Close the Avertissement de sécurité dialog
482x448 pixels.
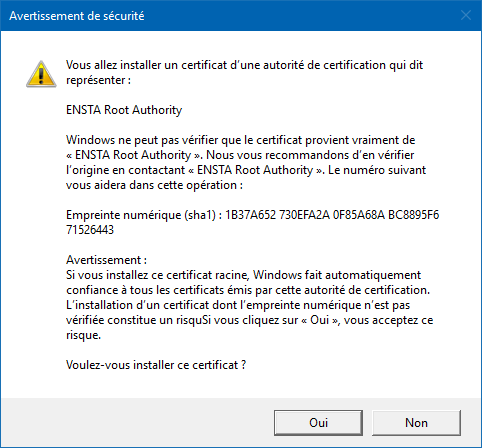click(x=466, y=15)
